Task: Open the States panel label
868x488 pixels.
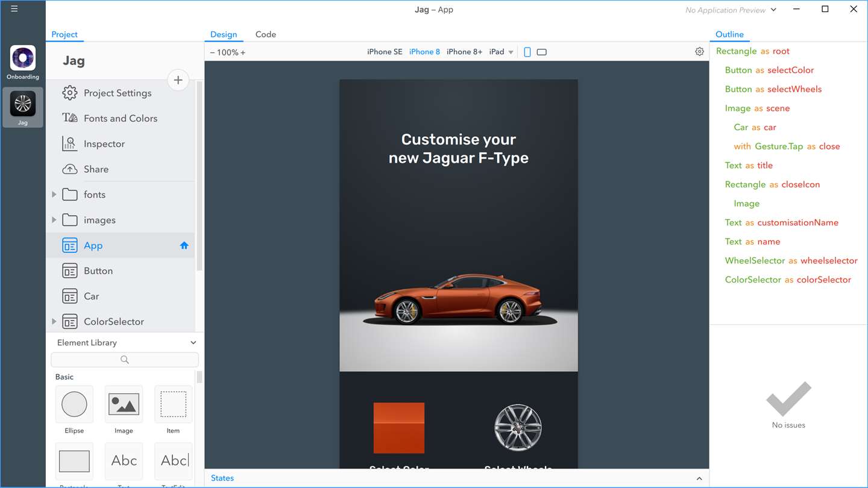Action: pos(222,478)
